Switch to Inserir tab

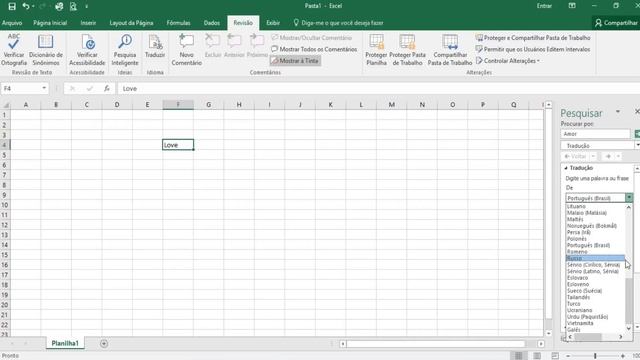coord(88,23)
